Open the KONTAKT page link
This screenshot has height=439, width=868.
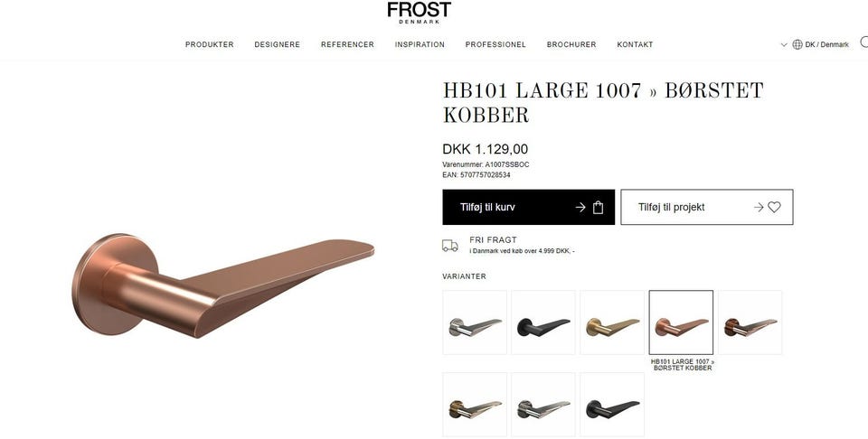[x=635, y=45]
